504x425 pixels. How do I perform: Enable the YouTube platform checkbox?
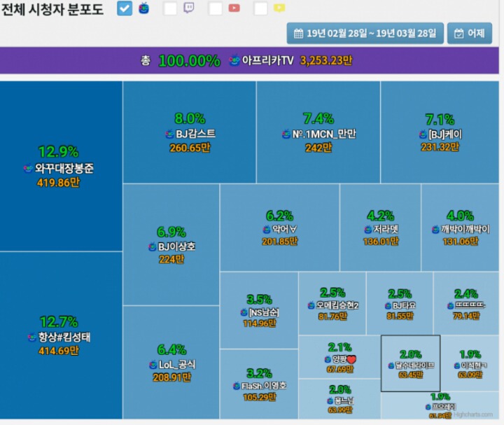coord(216,8)
